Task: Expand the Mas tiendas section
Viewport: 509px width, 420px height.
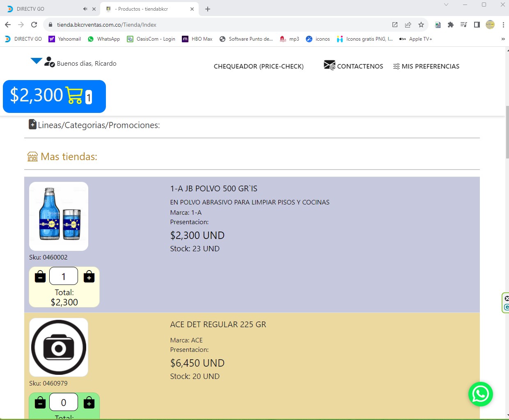Action: tap(69, 157)
